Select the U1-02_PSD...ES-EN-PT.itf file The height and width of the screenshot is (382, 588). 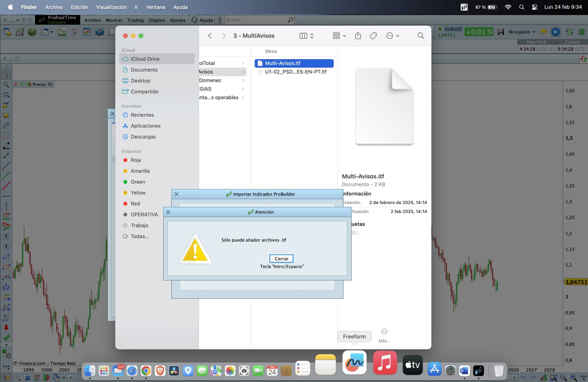tap(295, 72)
